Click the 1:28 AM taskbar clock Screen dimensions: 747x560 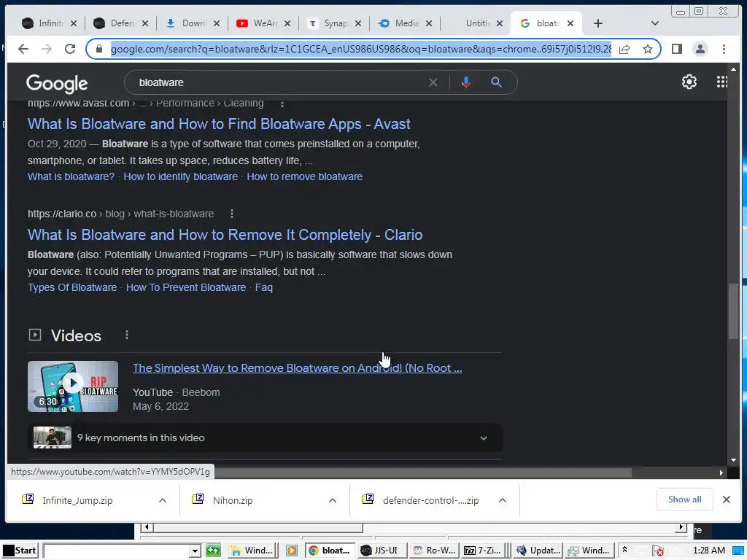pyautogui.click(x=708, y=551)
